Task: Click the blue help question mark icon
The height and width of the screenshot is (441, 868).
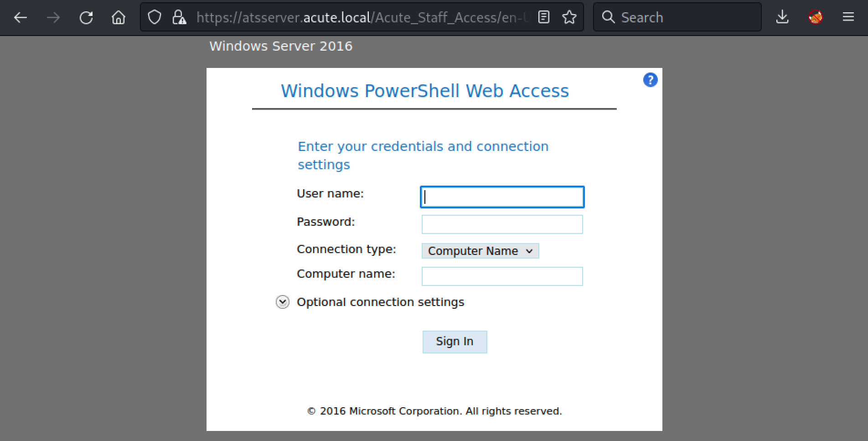Action: pos(650,80)
